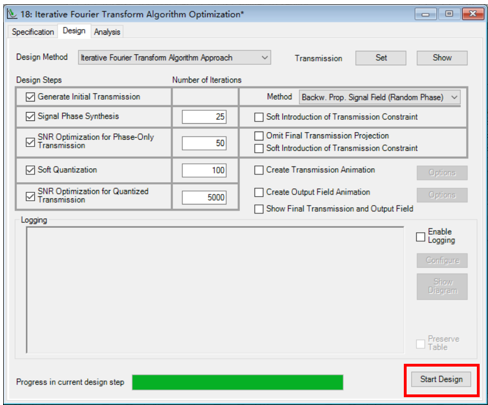Start the design optimization
The height and width of the screenshot is (405, 488).
pos(441,379)
